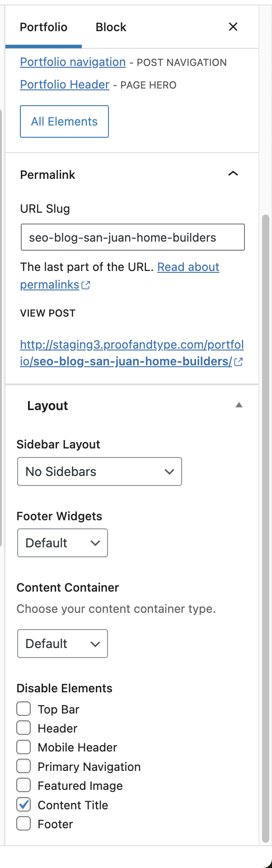Collapse the Permalink panel chevron

[x=233, y=174]
